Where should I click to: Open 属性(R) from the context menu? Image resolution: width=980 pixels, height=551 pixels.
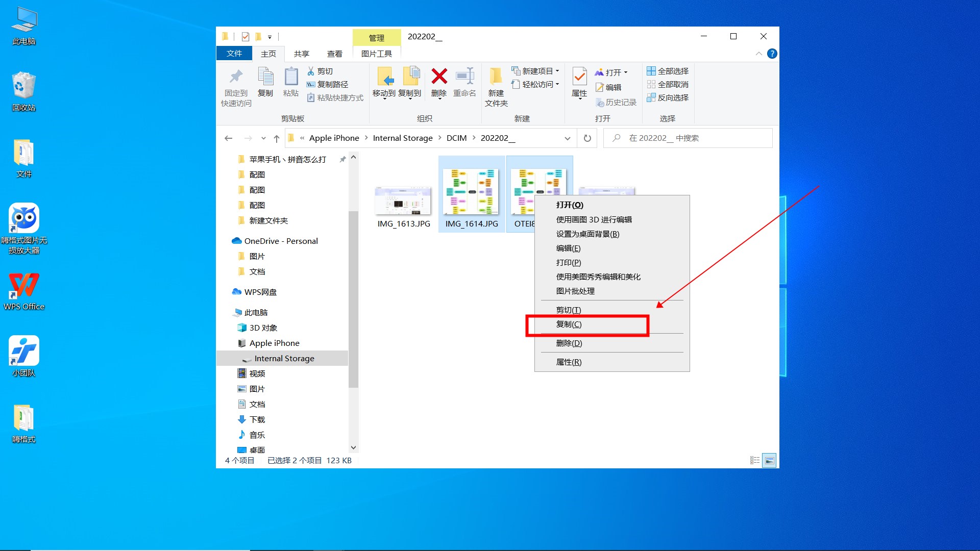568,362
